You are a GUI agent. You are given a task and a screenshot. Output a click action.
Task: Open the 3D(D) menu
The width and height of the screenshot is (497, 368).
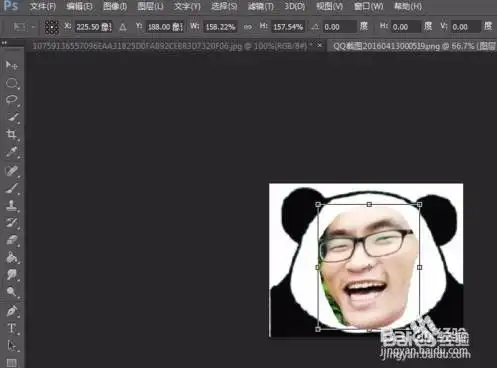[294, 6]
